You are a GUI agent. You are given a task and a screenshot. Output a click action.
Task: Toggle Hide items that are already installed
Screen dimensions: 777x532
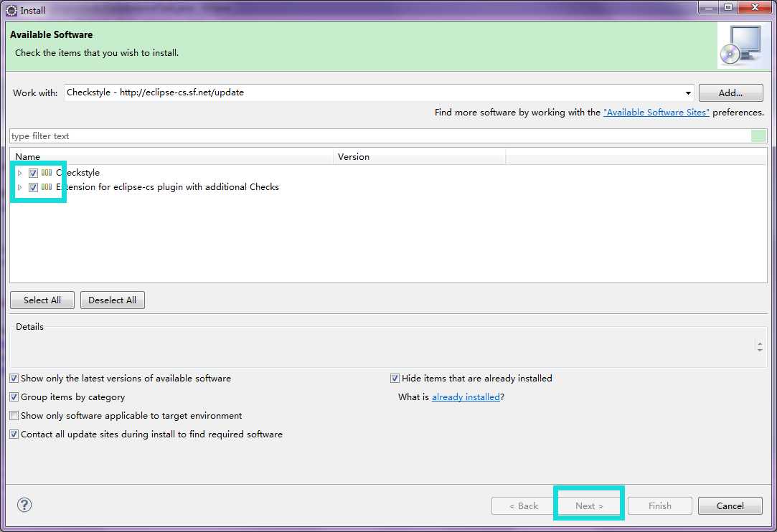pyautogui.click(x=395, y=379)
